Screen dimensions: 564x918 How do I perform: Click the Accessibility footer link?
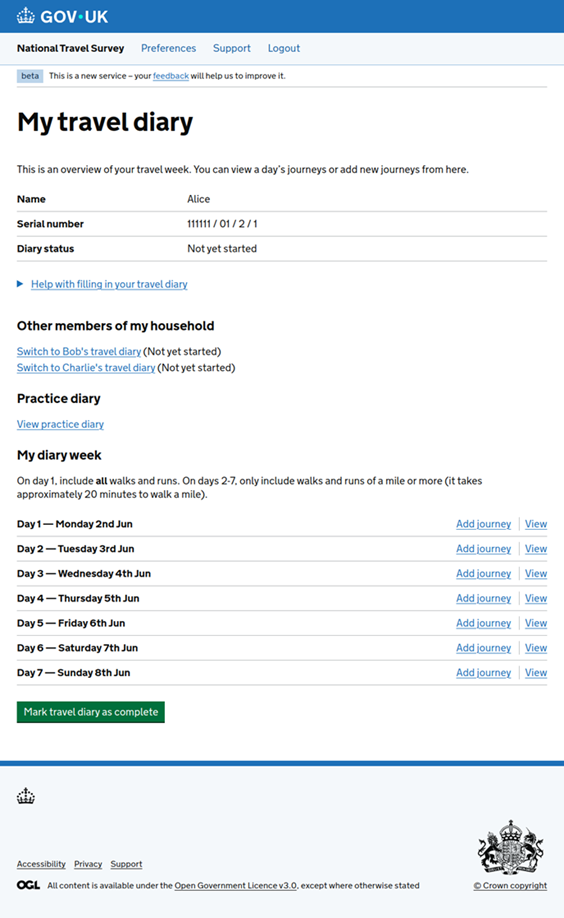pos(41,864)
